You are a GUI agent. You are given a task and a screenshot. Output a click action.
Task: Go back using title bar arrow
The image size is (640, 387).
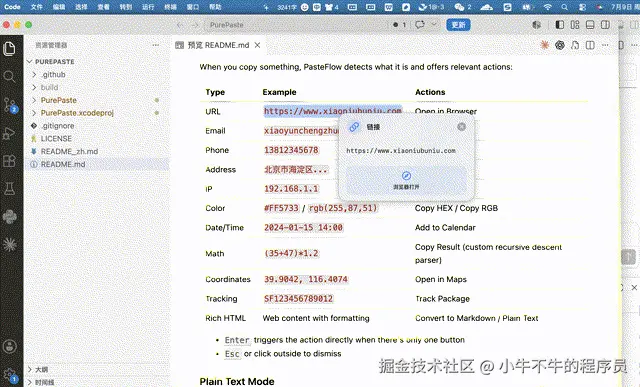coord(180,25)
